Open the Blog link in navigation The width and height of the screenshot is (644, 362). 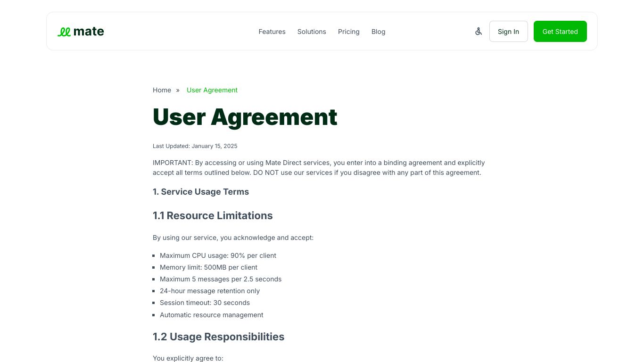[x=379, y=32]
